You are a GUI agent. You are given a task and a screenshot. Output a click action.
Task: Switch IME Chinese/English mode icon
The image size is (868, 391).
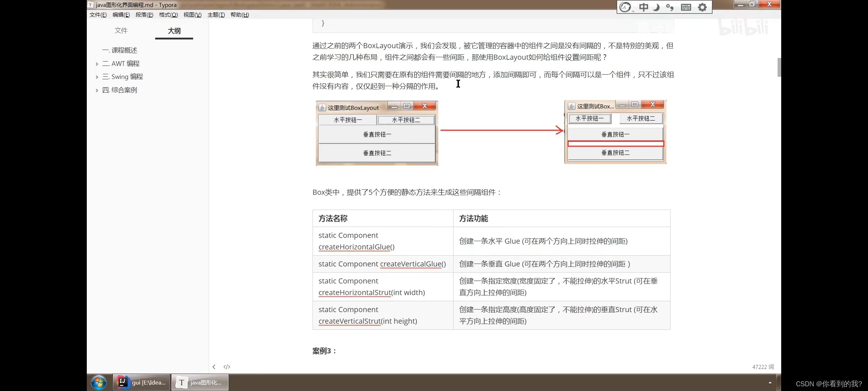[x=643, y=7]
